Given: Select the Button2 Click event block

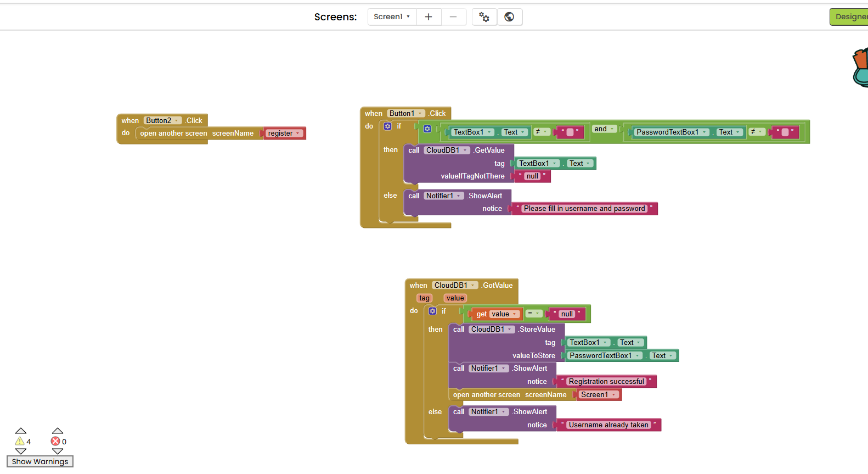Looking at the screenshot, I should (131, 121).
